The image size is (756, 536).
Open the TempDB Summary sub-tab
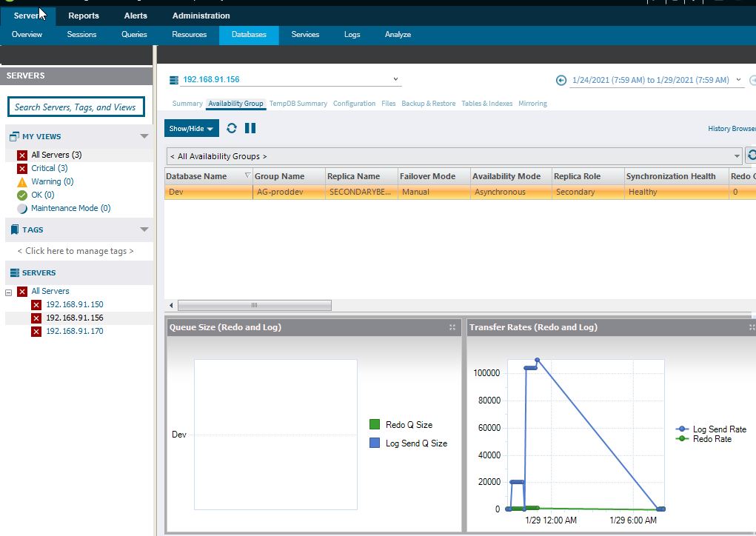coord(298,104)
